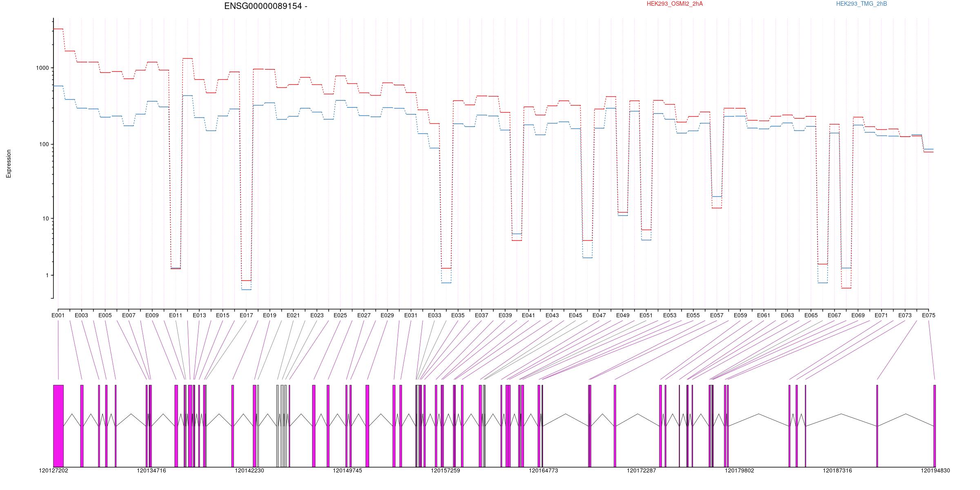980x490 pixels.
Task: Click exon label E045
Action: 575,315
